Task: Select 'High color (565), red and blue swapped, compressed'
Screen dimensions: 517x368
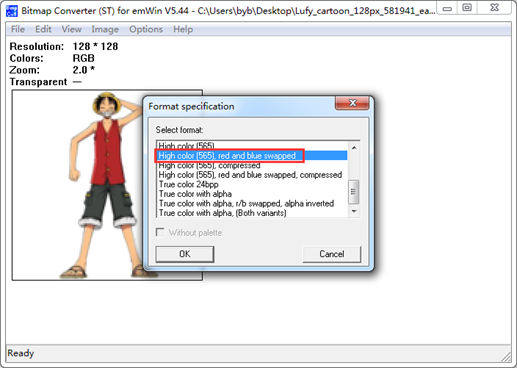Action: coord(252,175)
